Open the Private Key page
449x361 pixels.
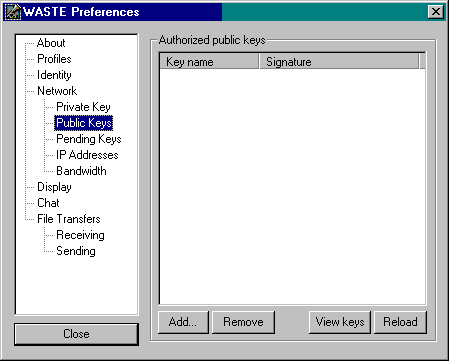pyautogui.click(x=83, y=107)
